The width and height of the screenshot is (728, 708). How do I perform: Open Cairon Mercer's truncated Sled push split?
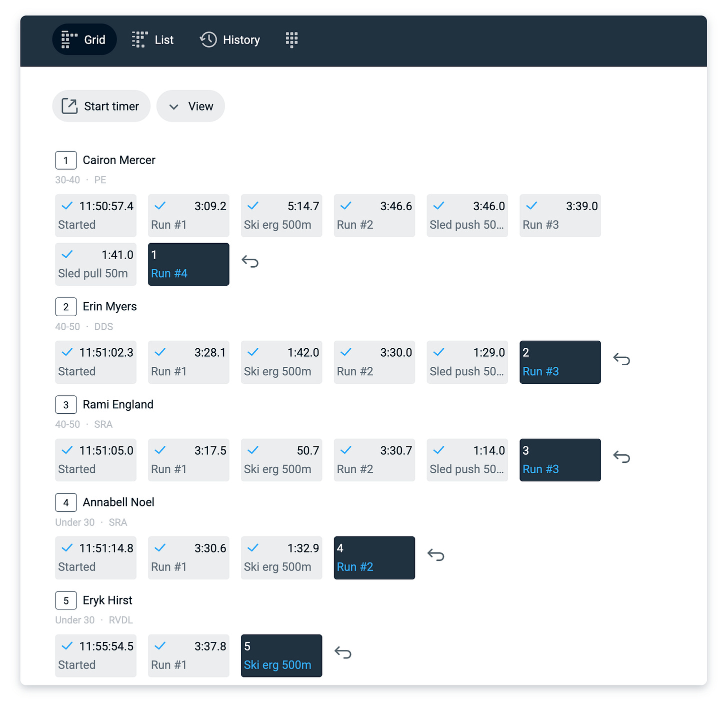(467, 216)
